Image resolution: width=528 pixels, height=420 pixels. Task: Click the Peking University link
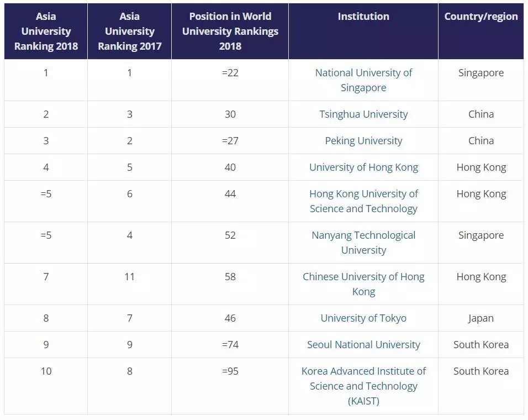363,141
